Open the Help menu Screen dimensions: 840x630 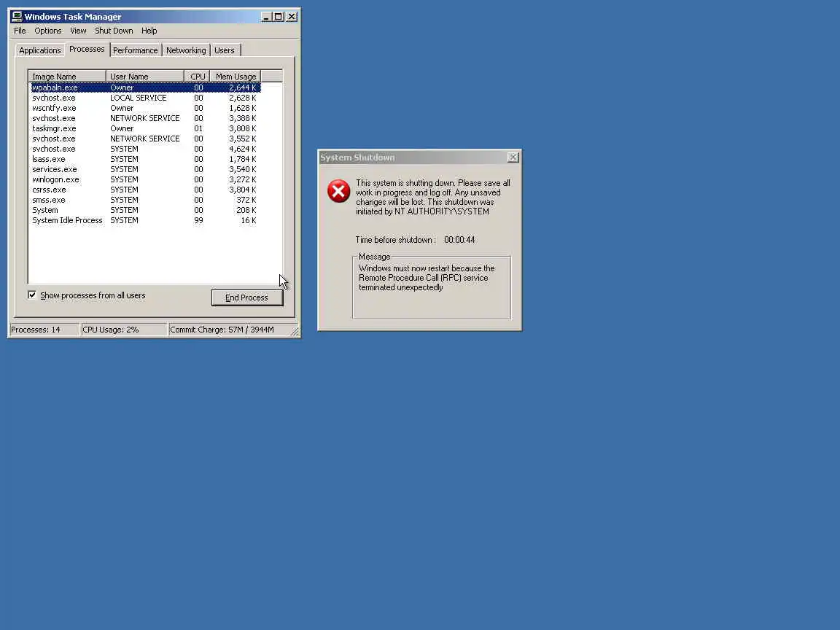point(149,31)
